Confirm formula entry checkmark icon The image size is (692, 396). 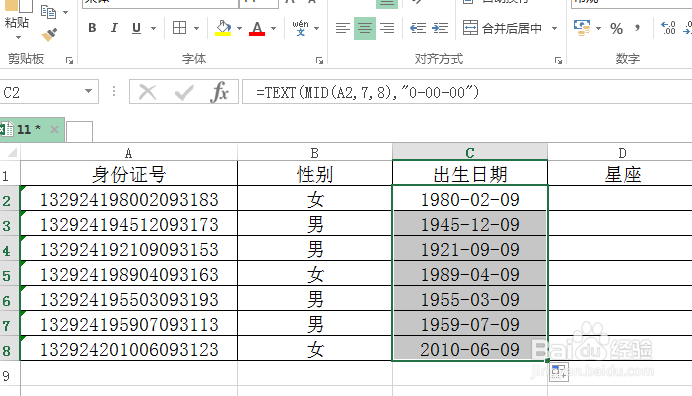(x=184, y=92)
